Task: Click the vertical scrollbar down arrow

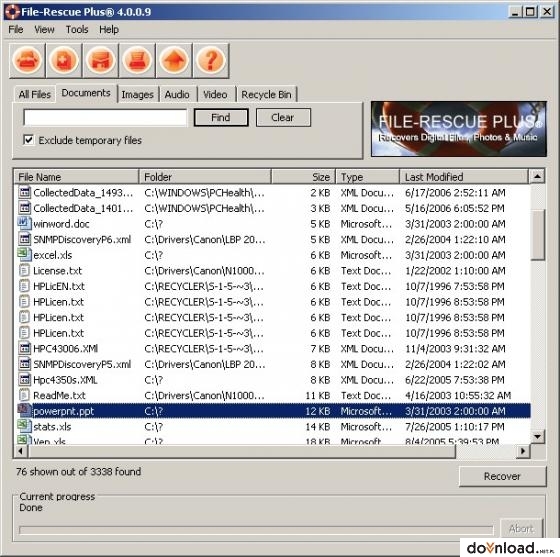Action: coord(538,436)
